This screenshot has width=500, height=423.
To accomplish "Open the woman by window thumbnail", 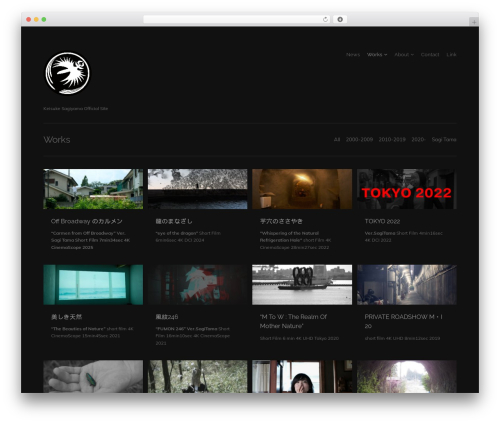I will (302, 376).
